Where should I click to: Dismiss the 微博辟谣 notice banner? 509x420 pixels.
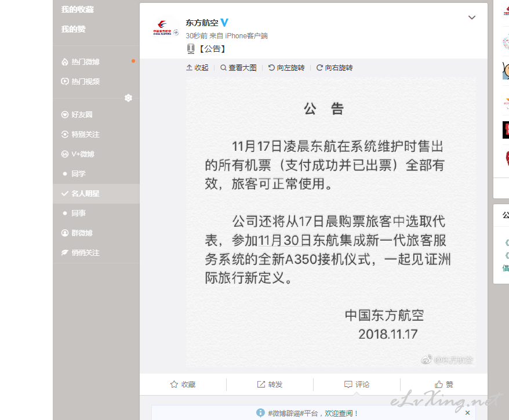click(467, 413)
